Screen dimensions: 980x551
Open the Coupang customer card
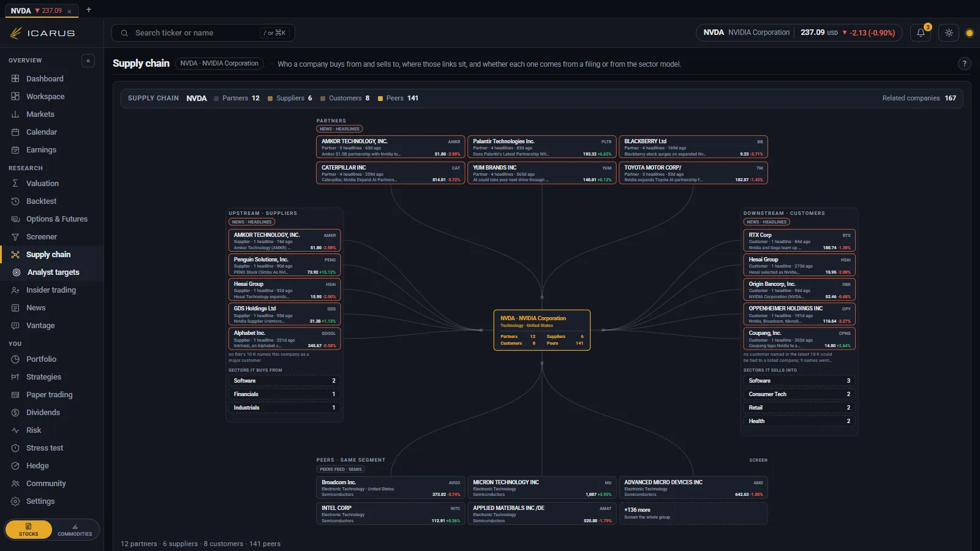coord(799,339)
